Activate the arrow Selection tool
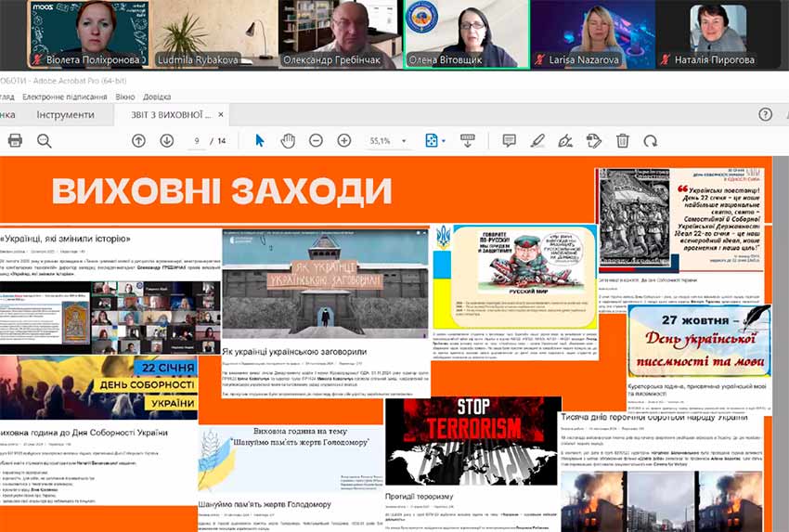 click(260, 140)
